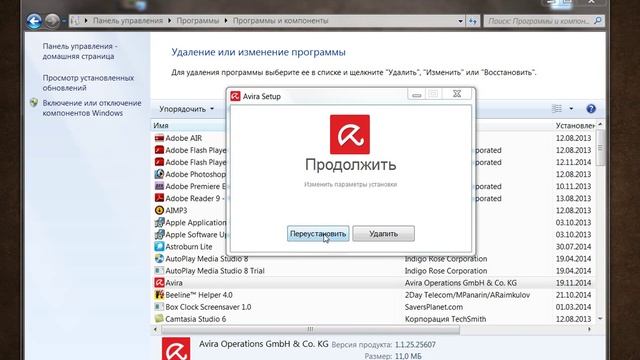Click the Удалить button in Avira Setup
The image size is (640, 360).
point(383,234)
